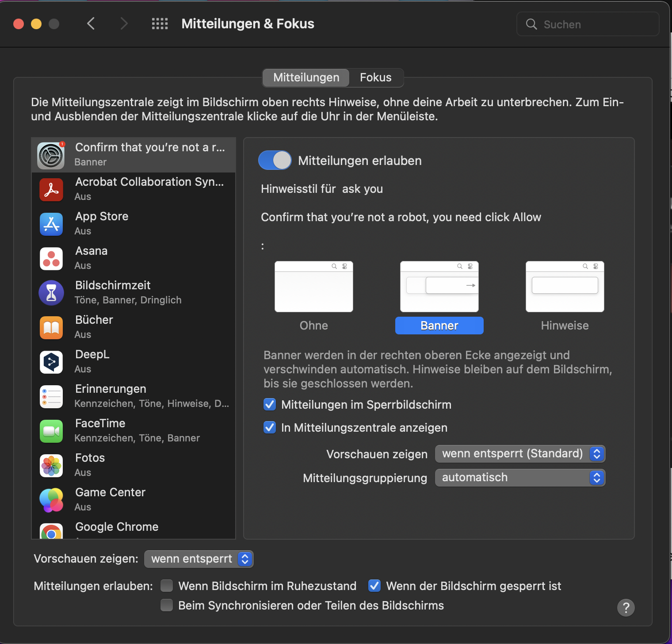The image size is (672, 644).
Task: Click the FaceTime camera icon
Action: (51, 431)
